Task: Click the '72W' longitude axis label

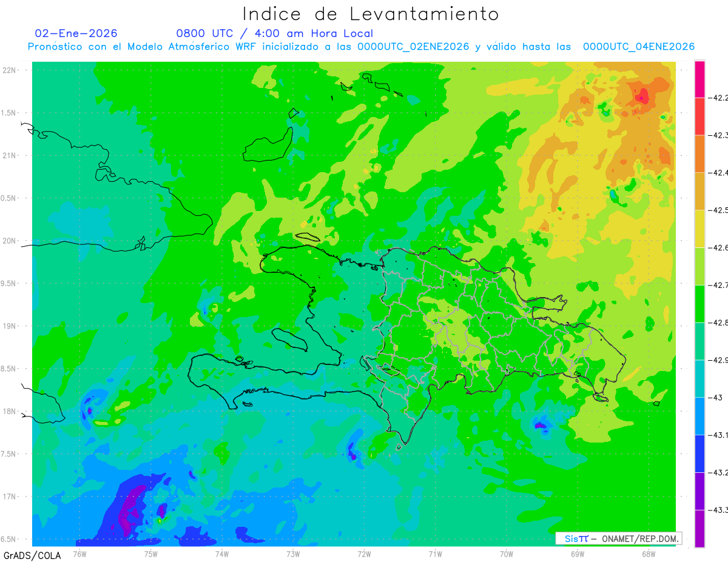Action: (364, 554)
